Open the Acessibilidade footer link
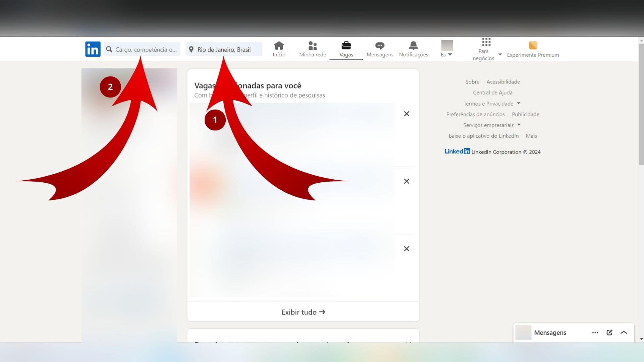 (x=503, y=82)
